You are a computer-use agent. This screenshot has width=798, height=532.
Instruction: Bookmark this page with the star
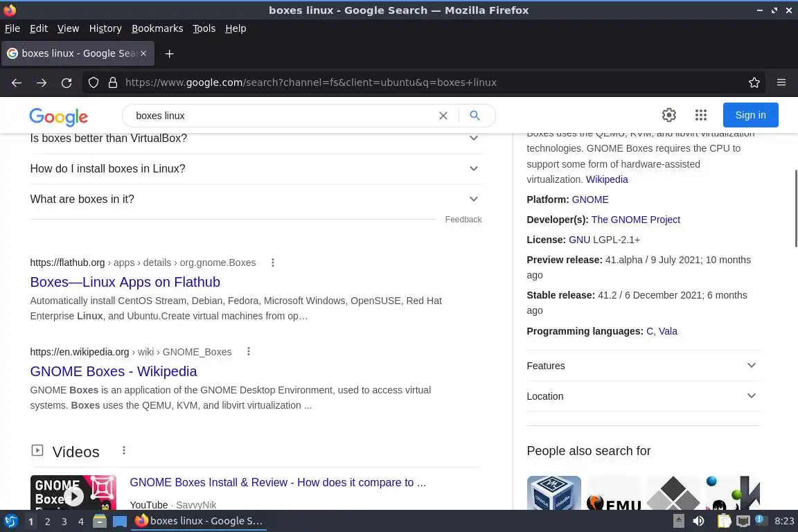point(754,82)
